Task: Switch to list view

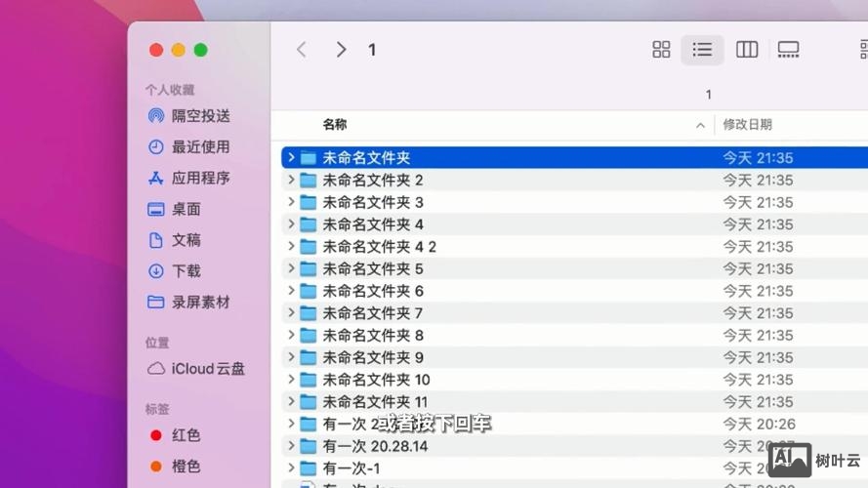Action: [x=702, y=50]
